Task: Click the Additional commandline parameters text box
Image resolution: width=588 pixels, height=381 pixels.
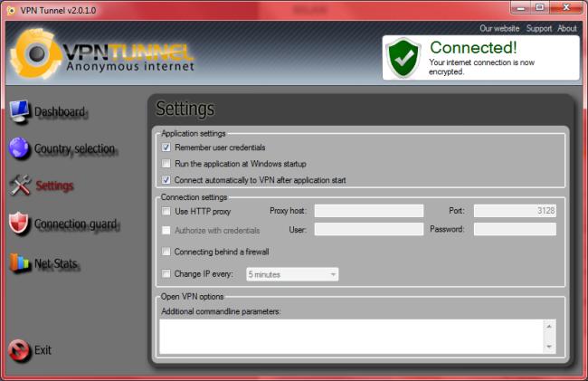Action: (352, 337)
